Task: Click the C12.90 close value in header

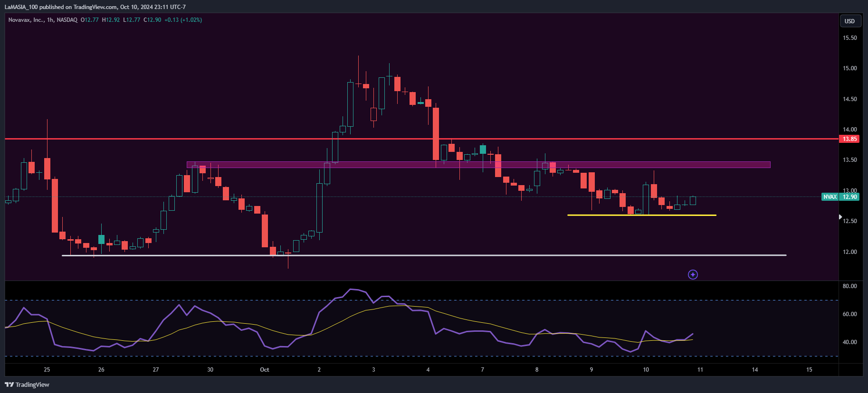Action: 153,20
